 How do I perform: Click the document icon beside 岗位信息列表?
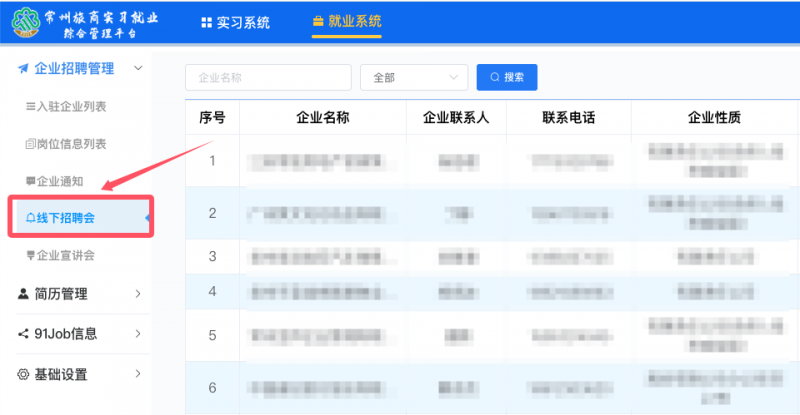31,144
